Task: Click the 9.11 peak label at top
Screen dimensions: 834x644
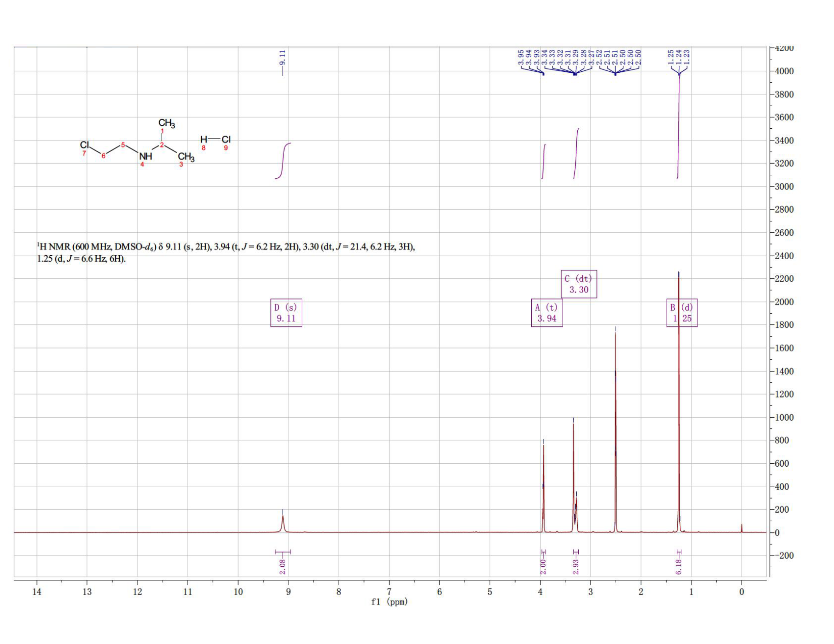Action: click(x=283, y=58)
